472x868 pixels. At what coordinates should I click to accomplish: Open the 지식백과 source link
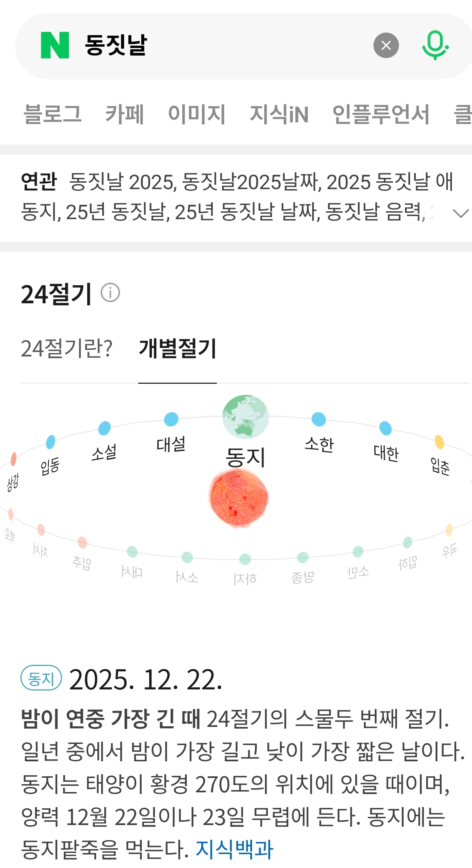click(234, 849)
